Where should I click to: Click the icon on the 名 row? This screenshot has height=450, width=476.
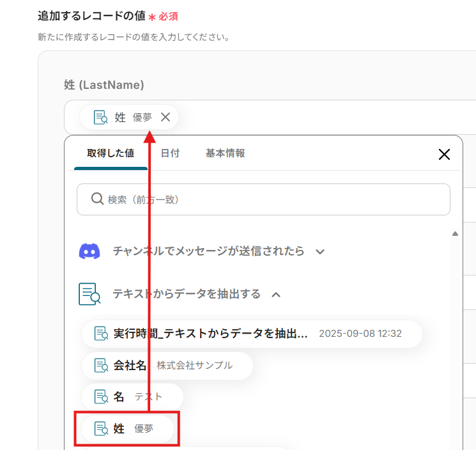point(101,396)
